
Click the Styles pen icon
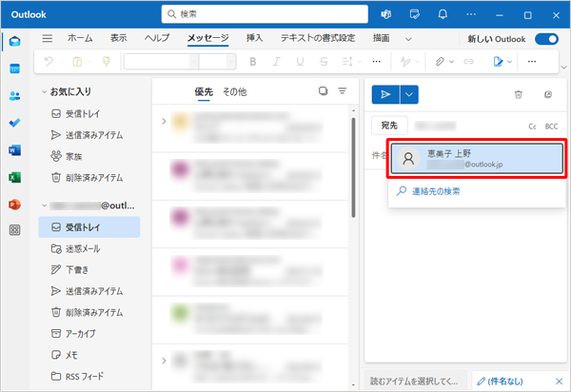coord(405,62)
